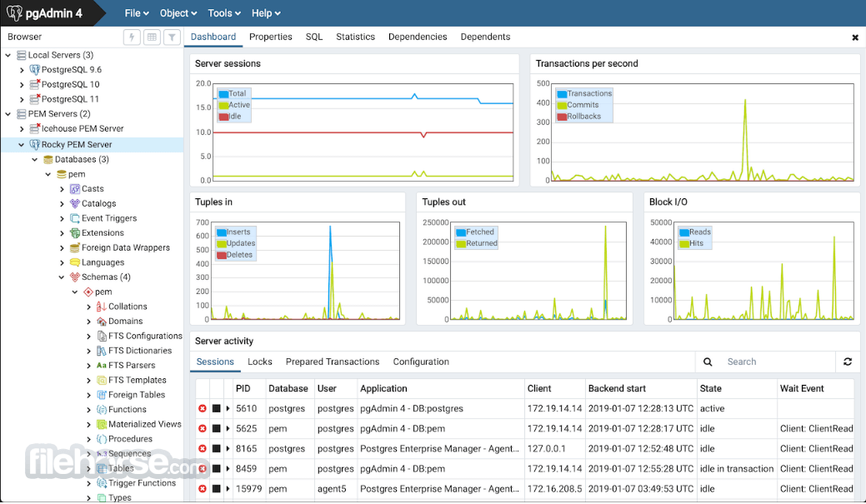Click the Event Triggers node icon
866x504 pixels.
point(74,218)
